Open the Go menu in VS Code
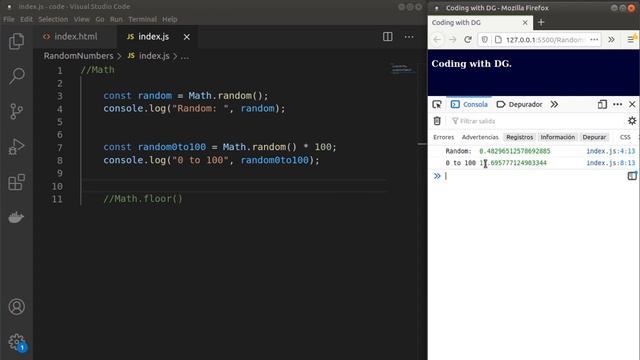 (100, 19)
